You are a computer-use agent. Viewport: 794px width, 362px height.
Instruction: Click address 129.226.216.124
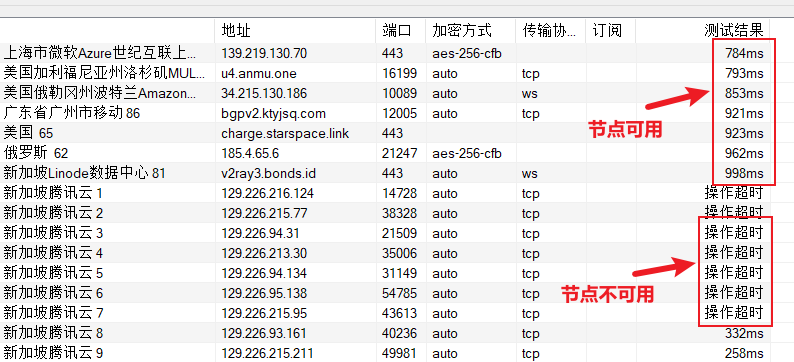point(267,193)
